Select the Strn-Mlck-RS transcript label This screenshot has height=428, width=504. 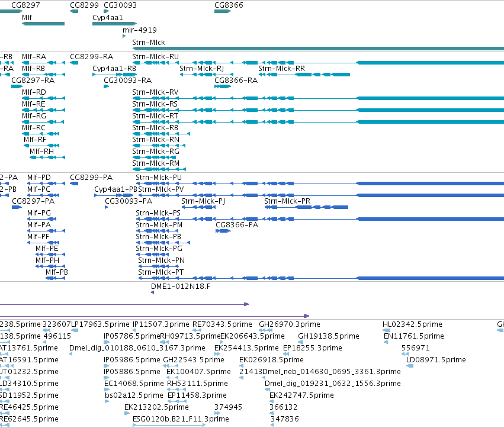click(155, 104)
